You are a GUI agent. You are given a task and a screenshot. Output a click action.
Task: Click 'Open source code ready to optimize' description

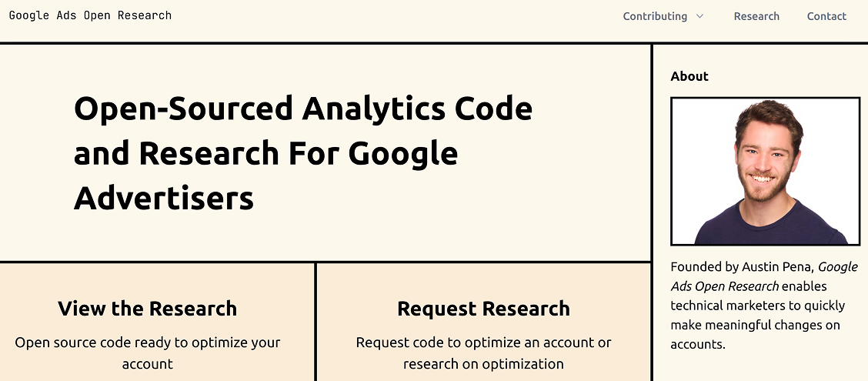point(147,343)
